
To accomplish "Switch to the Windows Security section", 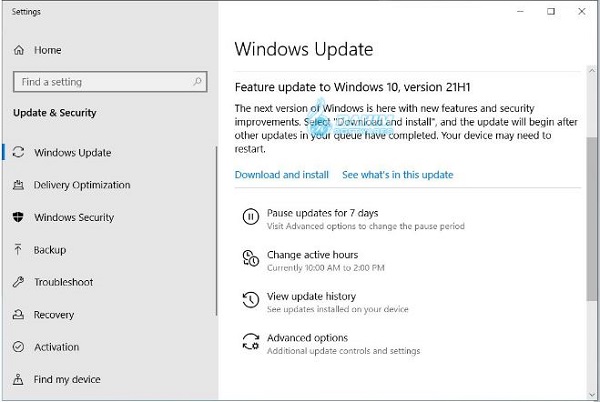I will (x=74, y=217).
